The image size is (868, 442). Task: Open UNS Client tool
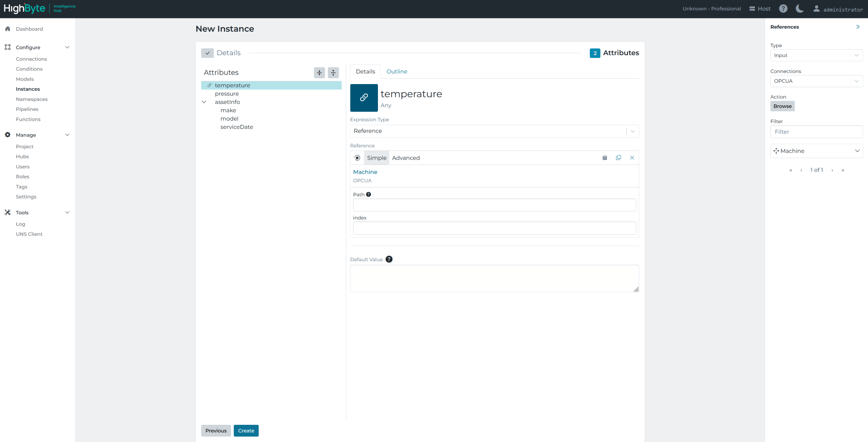(29, 234)
